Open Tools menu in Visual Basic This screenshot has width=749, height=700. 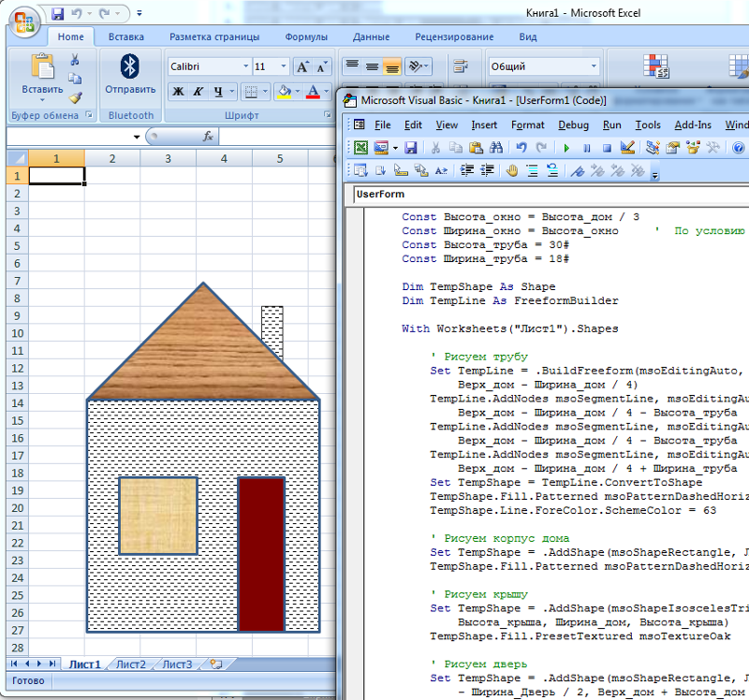coord(648,125)
